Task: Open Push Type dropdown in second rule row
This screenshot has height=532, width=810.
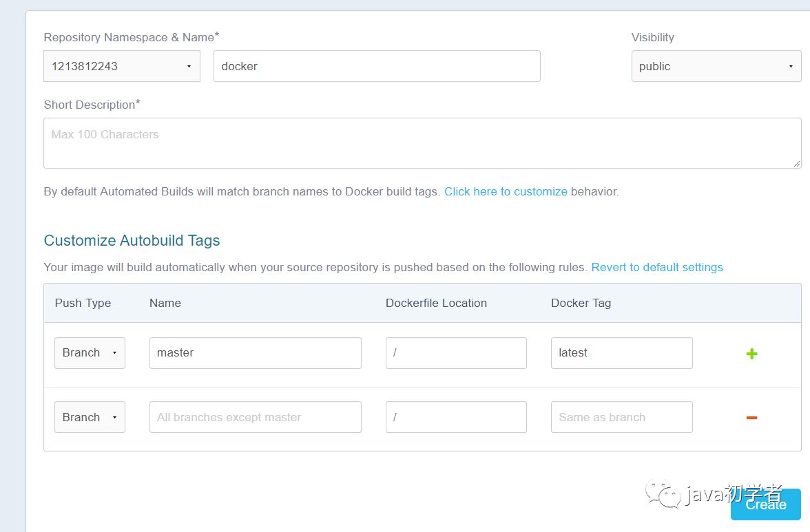Action: (x=90, y=417)
